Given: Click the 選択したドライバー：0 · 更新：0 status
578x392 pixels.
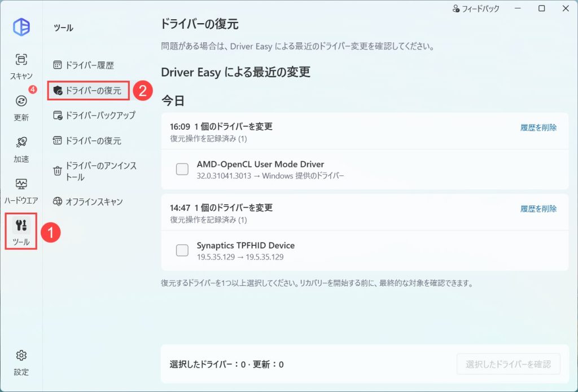Looking at the screenshot, I should 227,364.
